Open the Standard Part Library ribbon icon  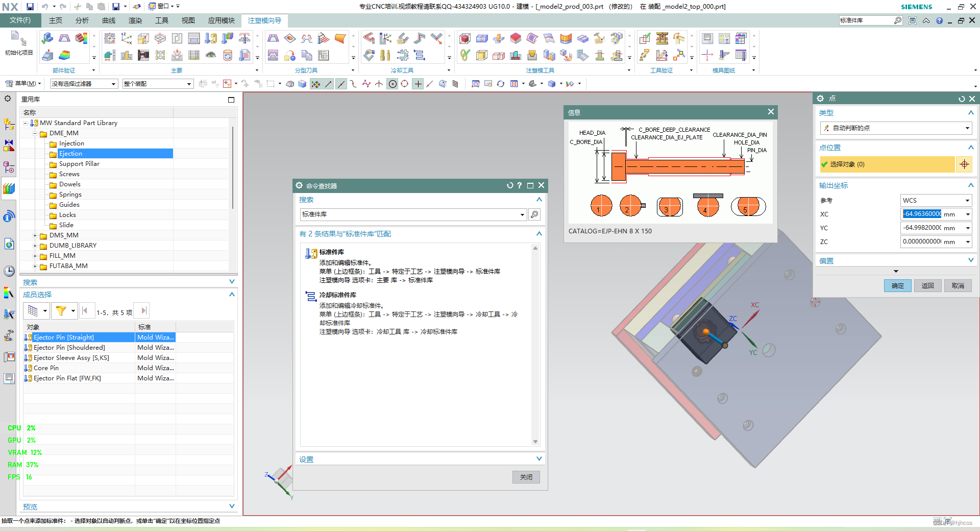point(210,38)
